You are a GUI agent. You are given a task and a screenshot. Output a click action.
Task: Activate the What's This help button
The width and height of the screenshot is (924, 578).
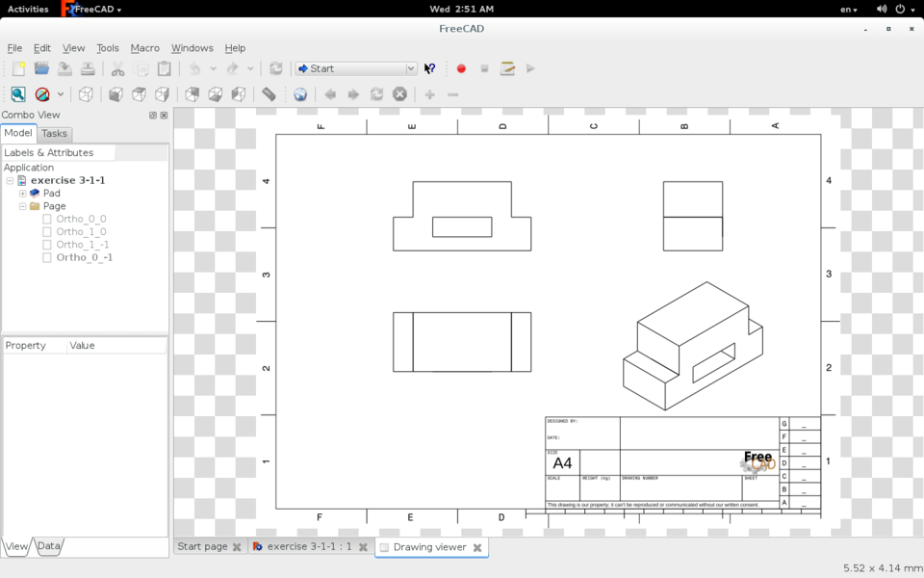point(429,68)
